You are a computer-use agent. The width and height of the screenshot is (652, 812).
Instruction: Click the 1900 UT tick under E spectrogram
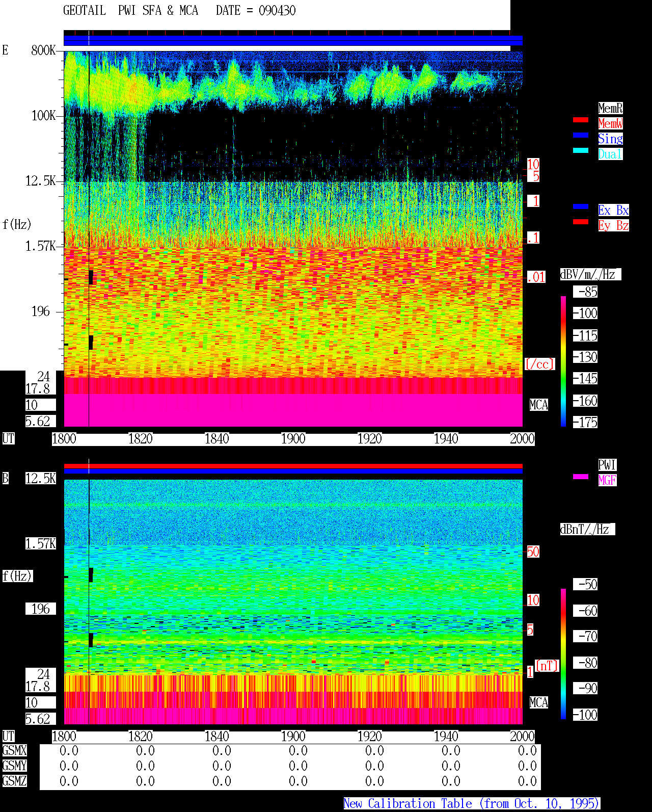coord(293,439)
